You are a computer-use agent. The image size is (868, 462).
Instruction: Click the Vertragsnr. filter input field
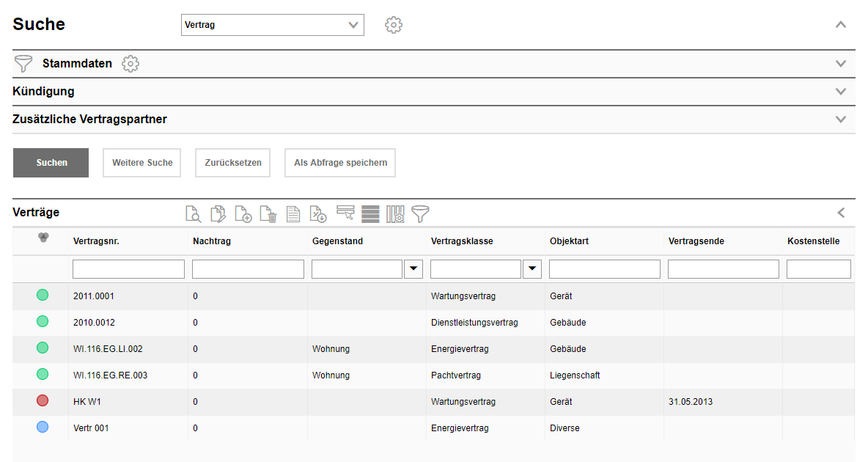coord(128,269)
